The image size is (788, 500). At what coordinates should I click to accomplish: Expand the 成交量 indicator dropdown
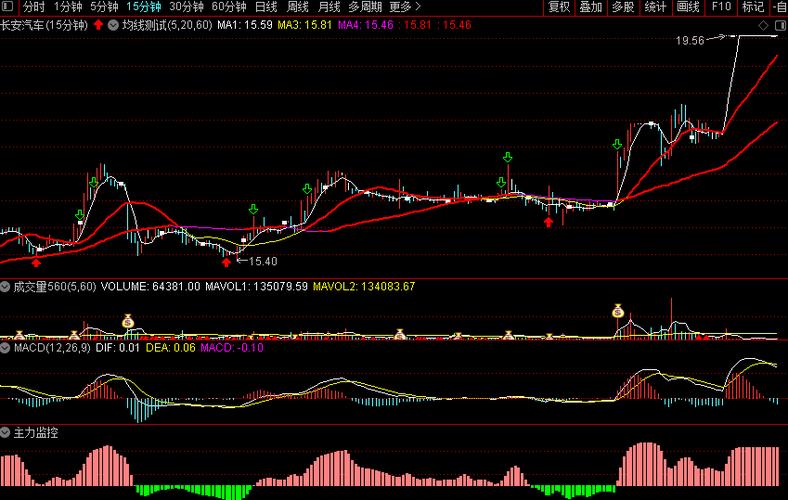5,287
